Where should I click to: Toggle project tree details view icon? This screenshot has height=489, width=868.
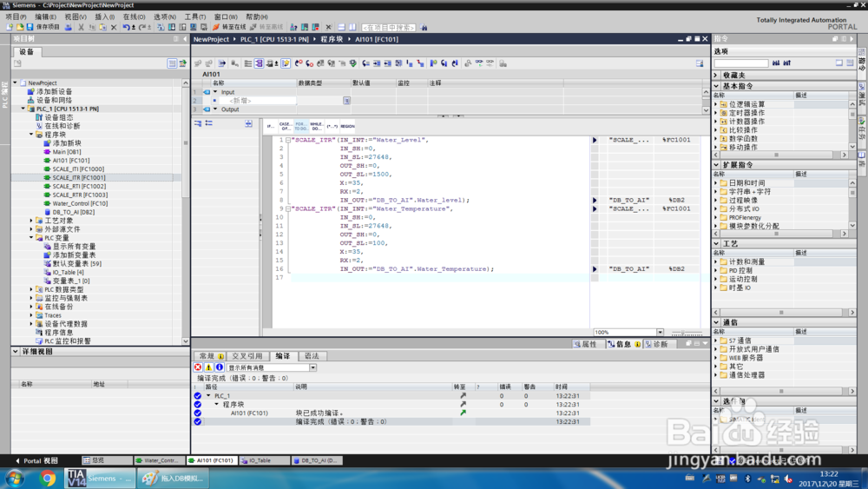tap(172, 63)
